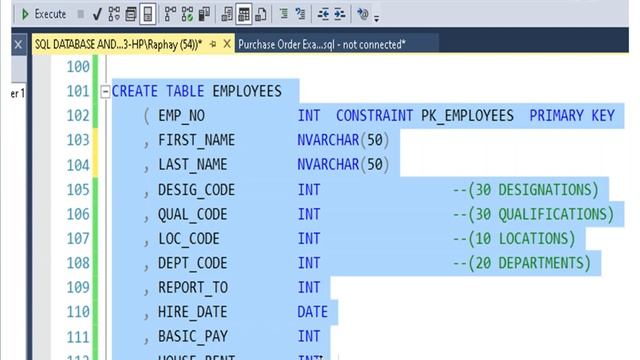Click the FIRST_NAME column name

197,140
